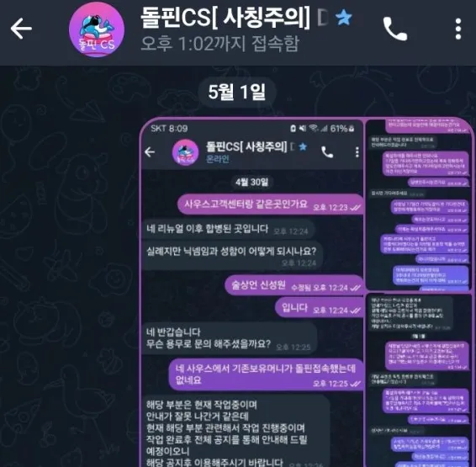
Task: Tap the phone icon inside the embedded screenshot
Action: tap(327, 152)
